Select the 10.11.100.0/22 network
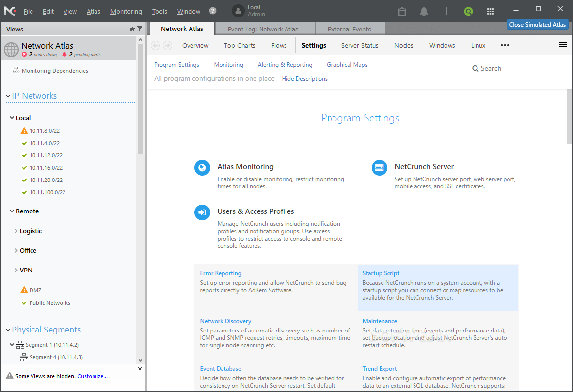This screenshot has height=392, width=573. click(48, 192)
